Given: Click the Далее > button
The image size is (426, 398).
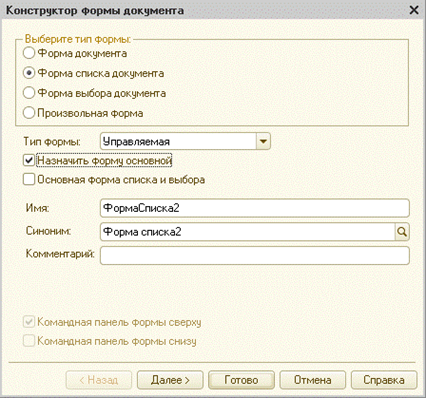Looking at the screenshot, I should [x=170, y=380].
